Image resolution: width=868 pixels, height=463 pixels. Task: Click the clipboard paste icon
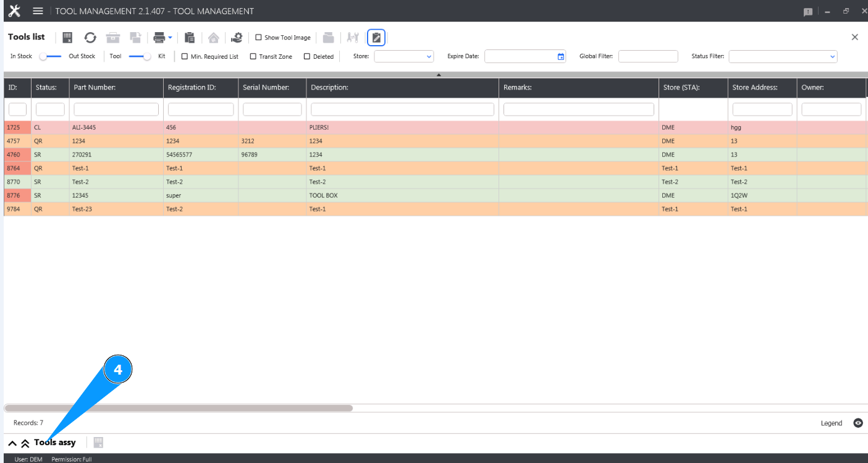(190, 38)
